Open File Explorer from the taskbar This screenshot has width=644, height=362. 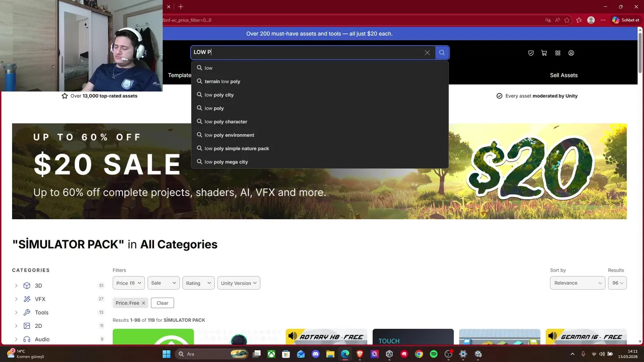tap(330, 354)
